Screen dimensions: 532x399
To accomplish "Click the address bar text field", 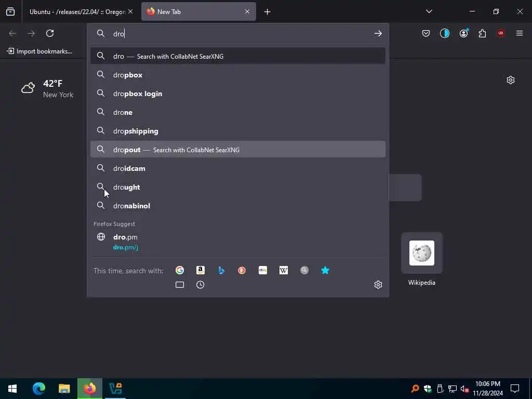I will pyautogui.click(x=241, y=34).
